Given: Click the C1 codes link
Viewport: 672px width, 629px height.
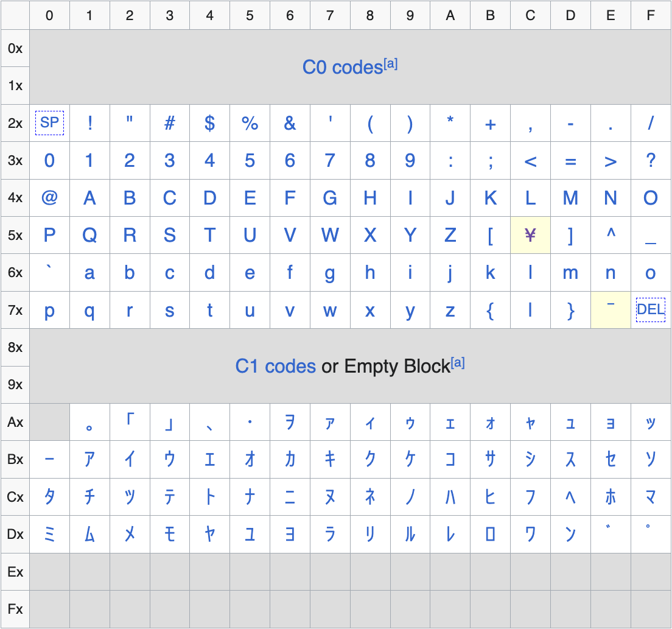Looking at the screenshot, I should point(275,367).
